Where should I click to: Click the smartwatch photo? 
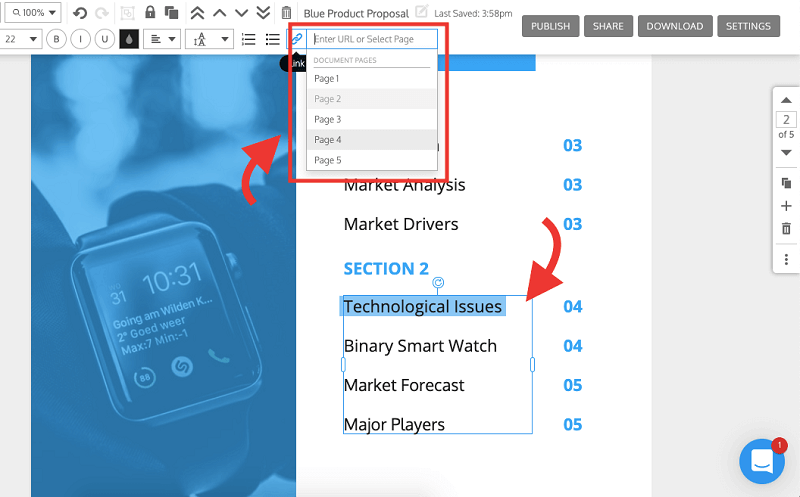coord(163,276)
